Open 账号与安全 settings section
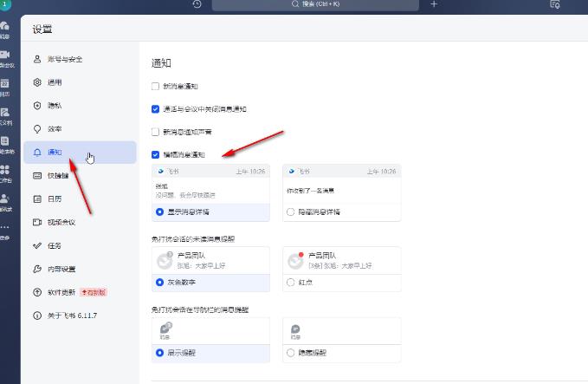 pos(80,59)
